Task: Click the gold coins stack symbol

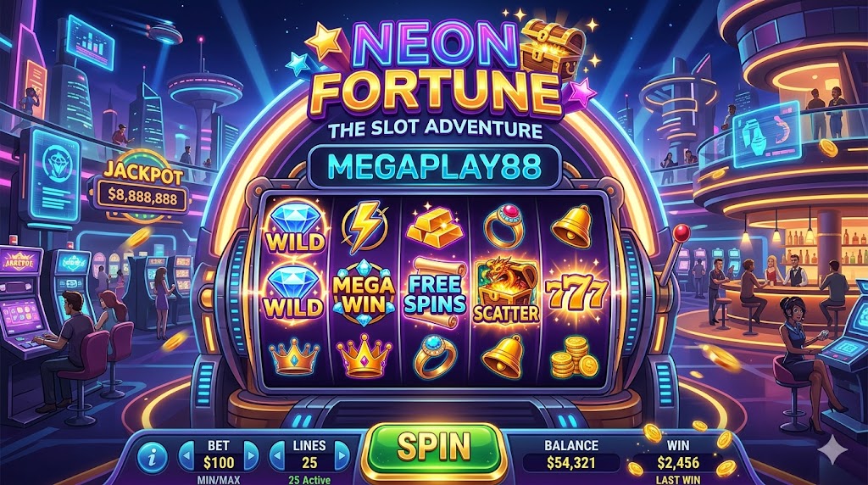Action: click(x=574, y=358)
